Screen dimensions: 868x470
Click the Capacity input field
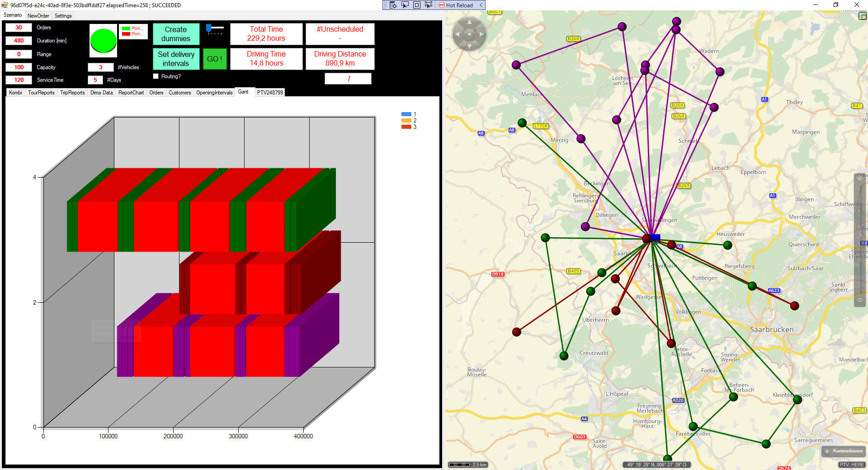coord(19,67)
